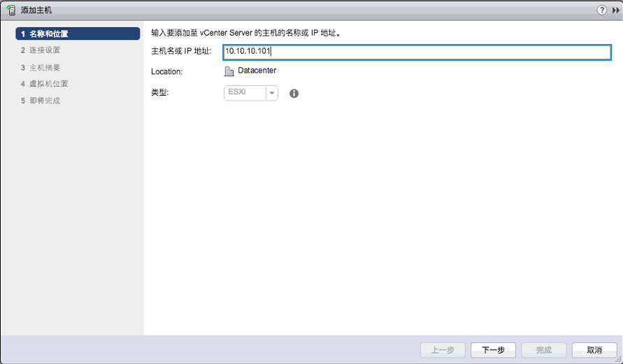Click the 添加主机 dialog title
The width and height of the screenshot is (623, 364).
pos(36,10)
